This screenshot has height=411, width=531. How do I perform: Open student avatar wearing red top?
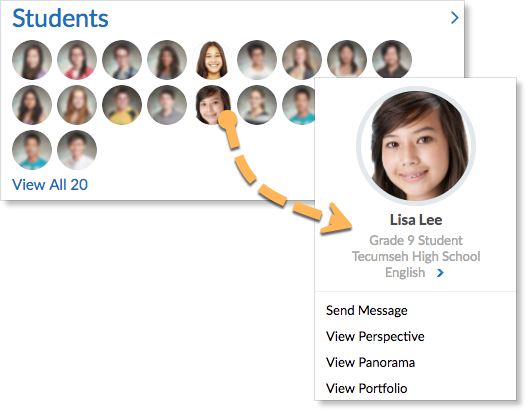click(77, 60)
